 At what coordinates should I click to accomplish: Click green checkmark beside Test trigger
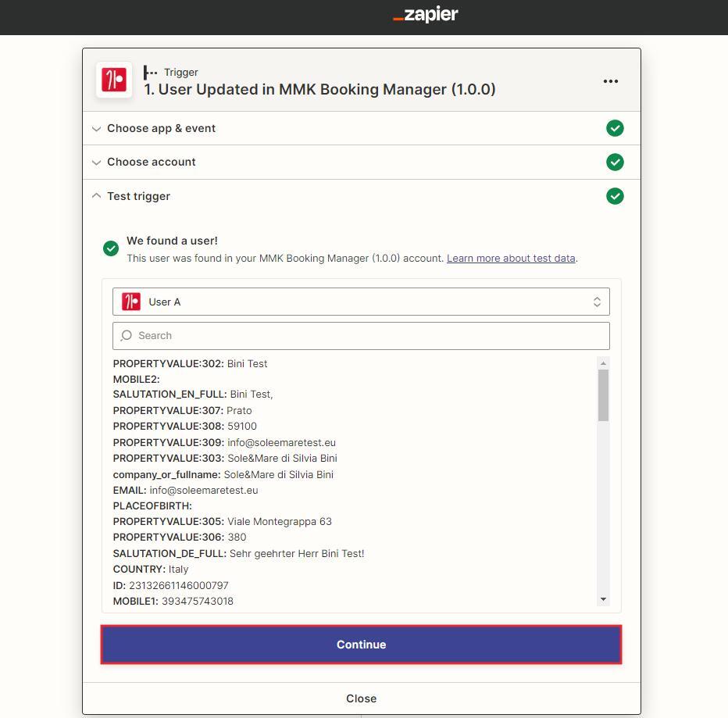[x=615, y=196]
